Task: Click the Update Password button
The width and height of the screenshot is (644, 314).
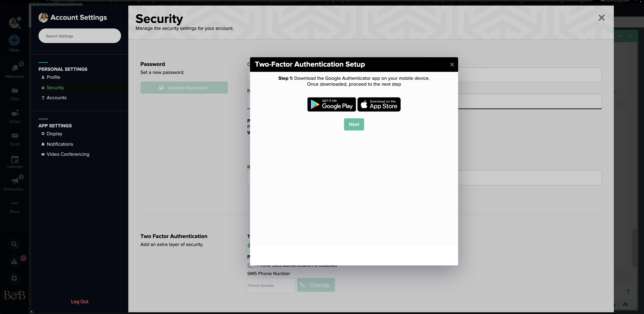Action: pos(184,88)
